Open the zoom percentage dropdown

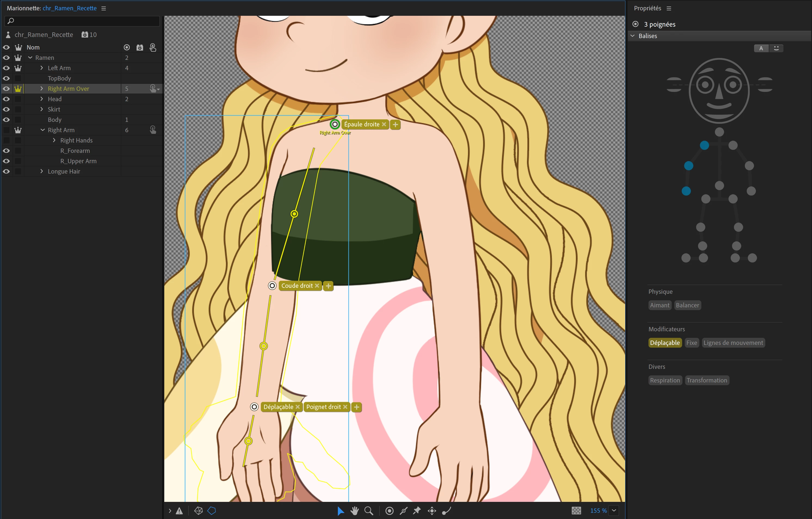pyautogui.click(x=614, y=511)
